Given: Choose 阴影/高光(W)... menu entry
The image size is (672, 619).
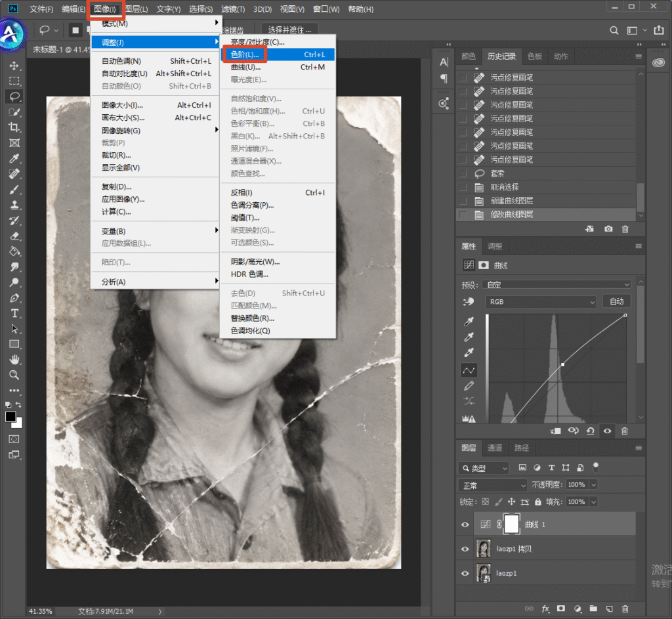Looking at the screenshot, I should [278, 261].
